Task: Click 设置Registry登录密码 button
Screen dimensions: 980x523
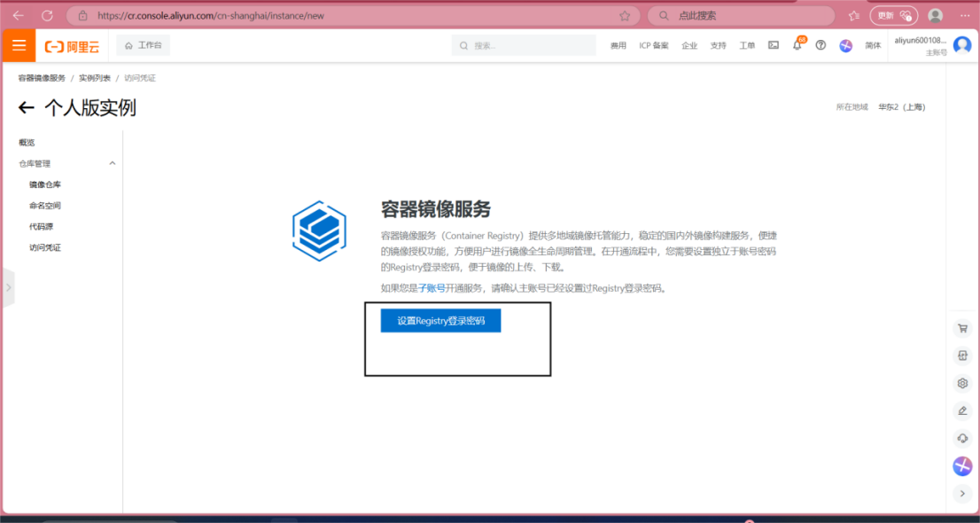Action: point(440,320)
